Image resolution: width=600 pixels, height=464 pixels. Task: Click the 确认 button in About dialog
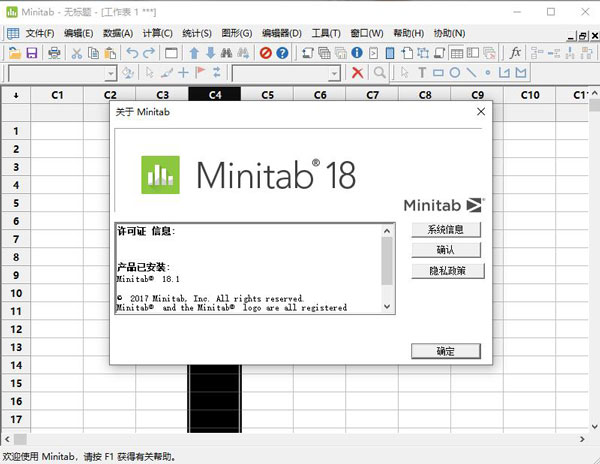tap(446, 250)
